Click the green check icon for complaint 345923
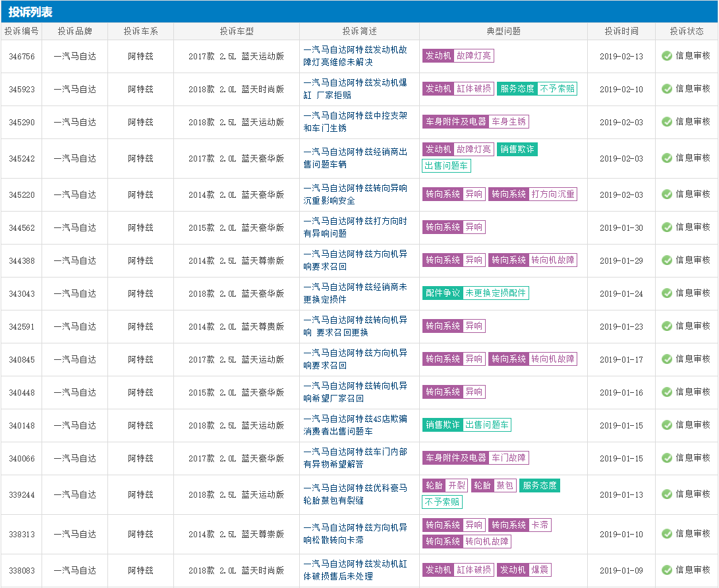Viewport: 719px width, 588px height. (x=667, y=89)
